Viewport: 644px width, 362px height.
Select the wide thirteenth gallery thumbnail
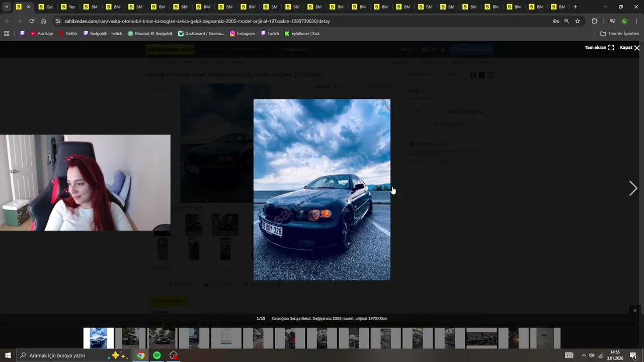[481, 338]
